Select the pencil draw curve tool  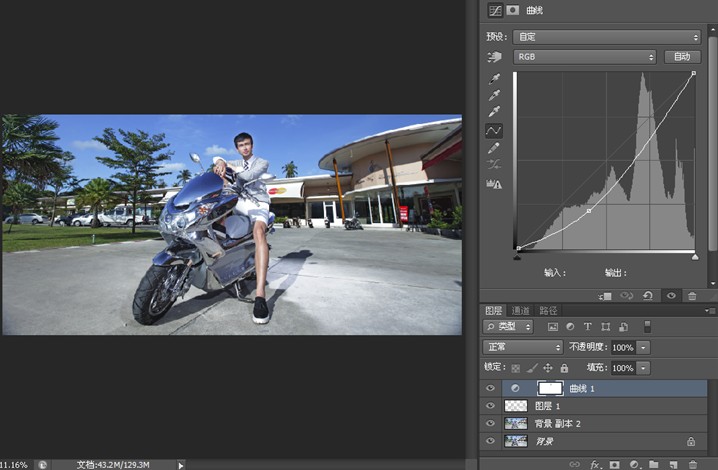coord(494,148)
